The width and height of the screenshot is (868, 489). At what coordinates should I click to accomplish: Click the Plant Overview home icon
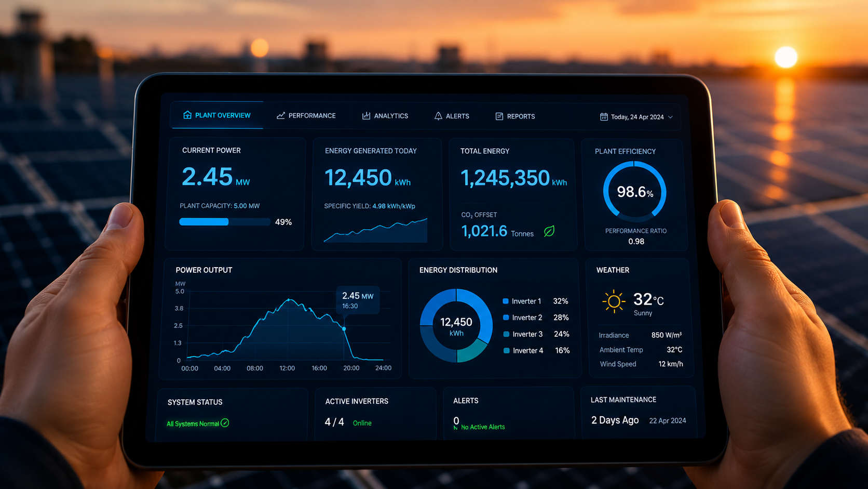tap(187, 115)
